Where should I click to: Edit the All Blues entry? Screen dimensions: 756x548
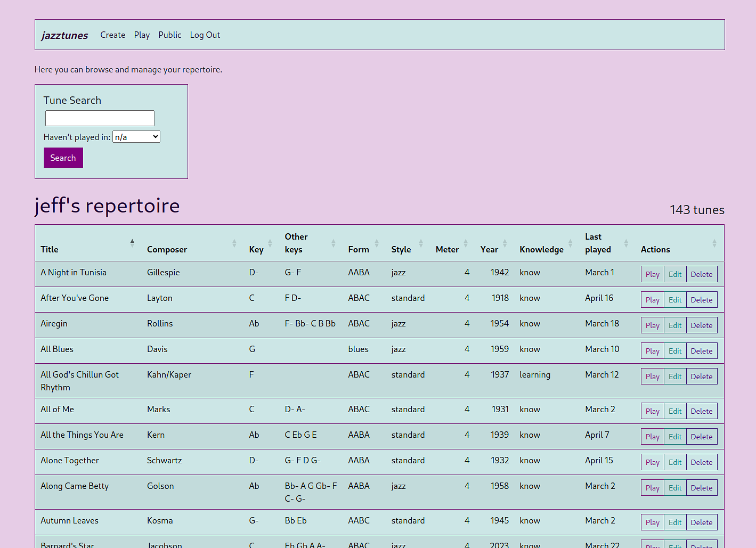pyautogui.click(x=675, y=351)
